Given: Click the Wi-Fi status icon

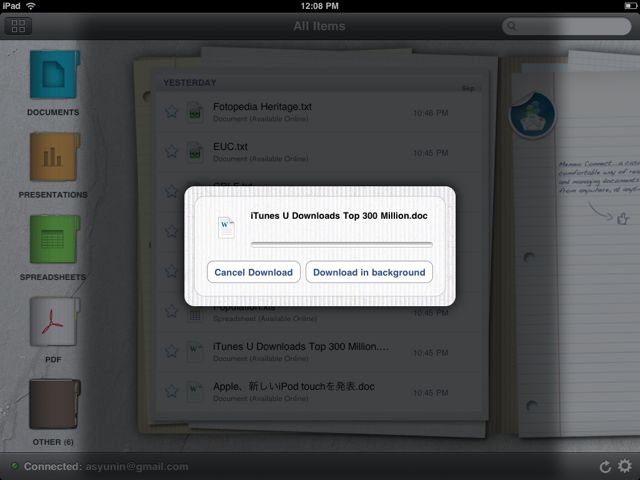Looking at the screenshot, I should click(x=31, y=6).
